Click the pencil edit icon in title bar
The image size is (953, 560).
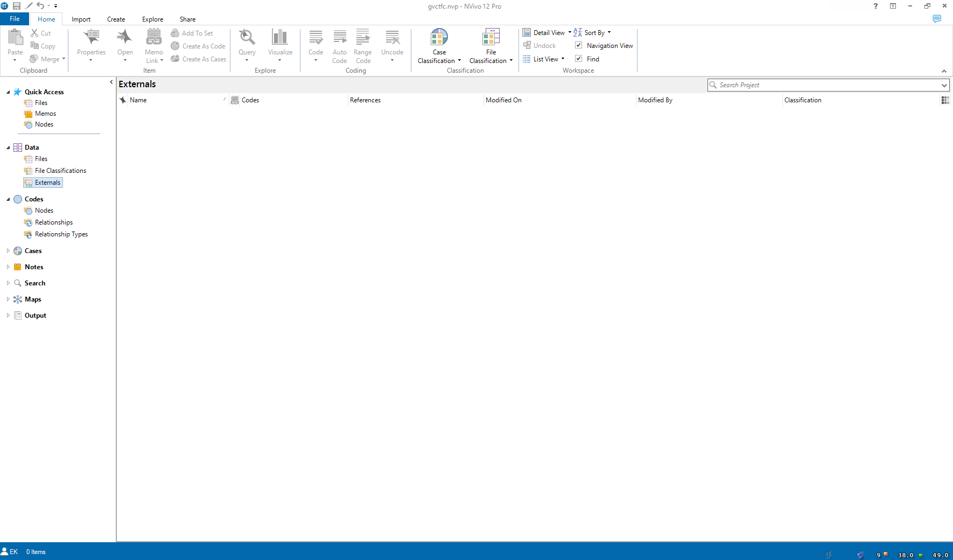29,6
